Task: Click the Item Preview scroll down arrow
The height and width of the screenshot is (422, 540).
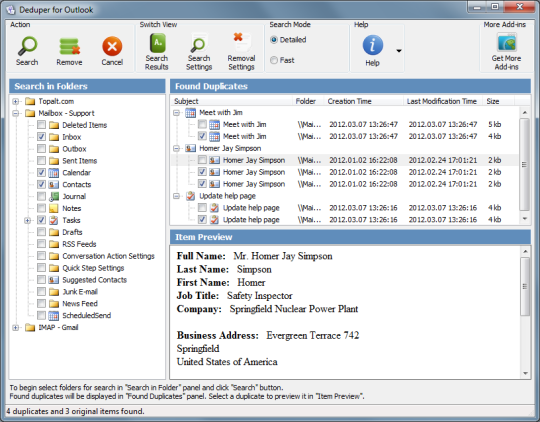Action: pyautogui.click(x=525, y=373)
